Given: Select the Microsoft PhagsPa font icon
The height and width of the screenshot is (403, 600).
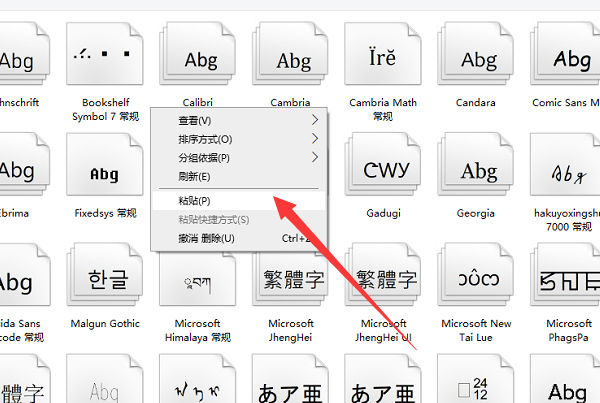Looking at the screenshot, I should pyautogui.click(x=565, y=274).
